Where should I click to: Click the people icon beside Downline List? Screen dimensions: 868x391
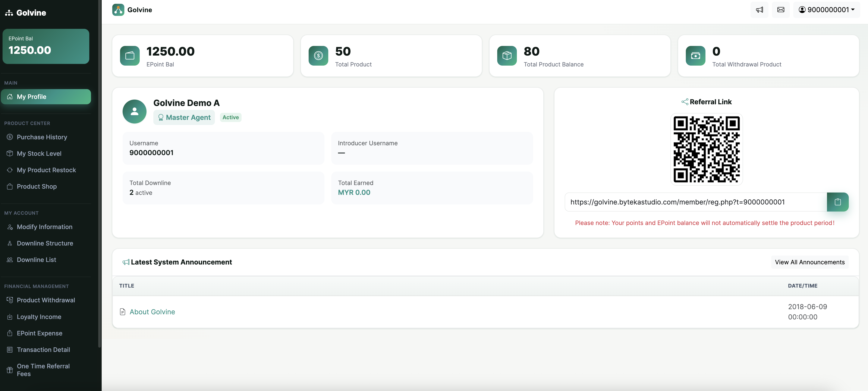[x=10, y=260]
